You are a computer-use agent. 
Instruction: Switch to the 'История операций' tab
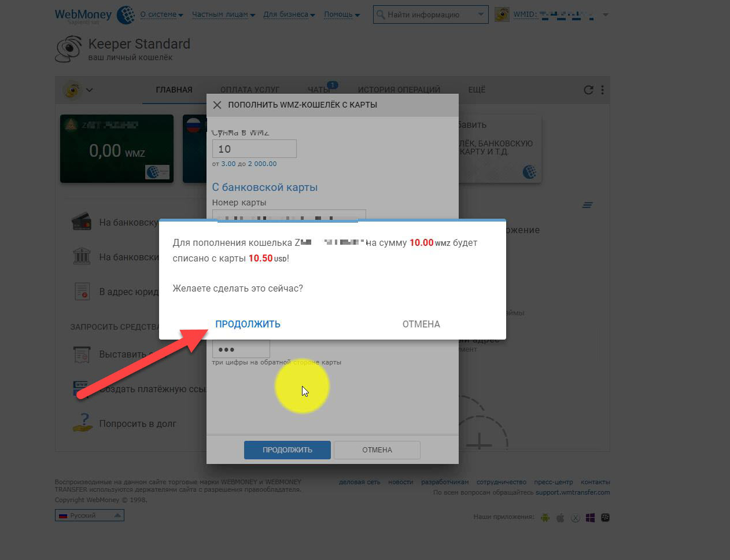pyautogui.click(x=399, y=90)
